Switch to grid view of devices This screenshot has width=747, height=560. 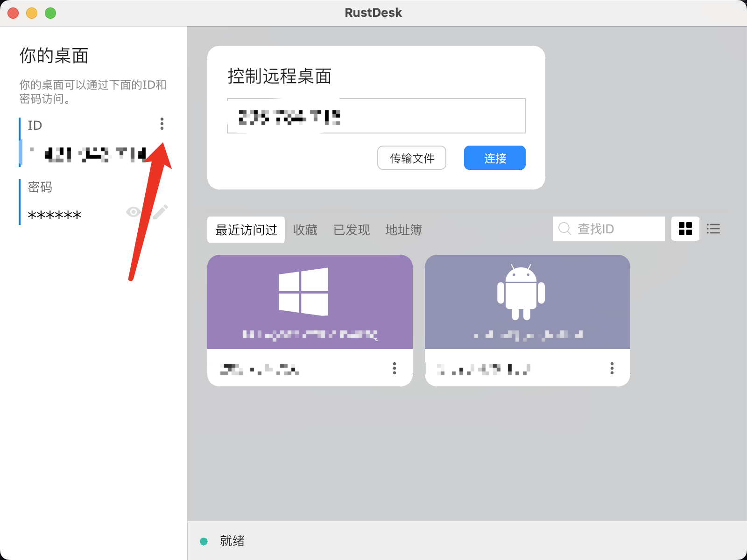tap(685, 229)
